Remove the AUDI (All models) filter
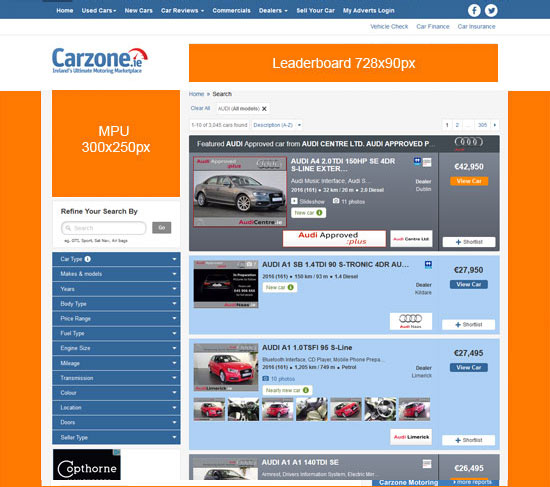Image resolution: width=550 pixels, height=487 pixels. click(264, 109)
